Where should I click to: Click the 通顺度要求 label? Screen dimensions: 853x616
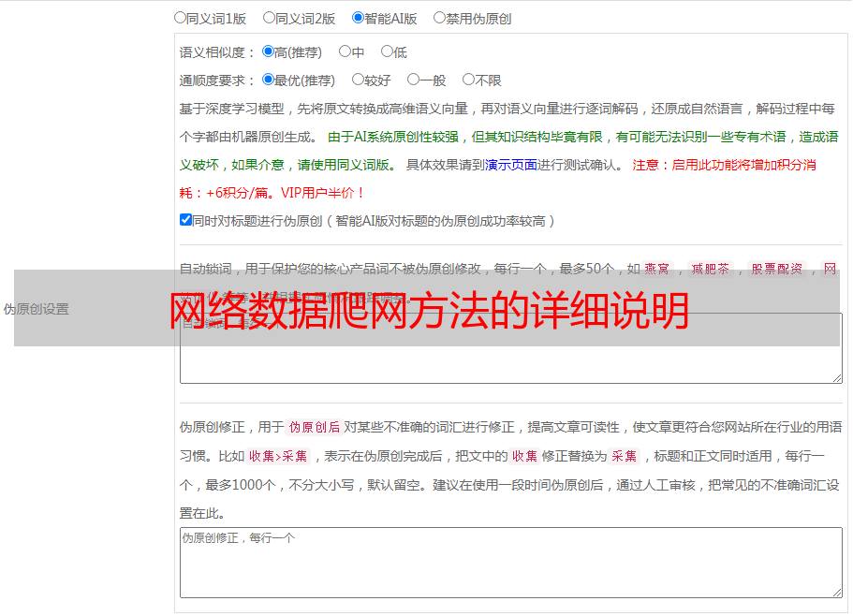click(217, 81)
